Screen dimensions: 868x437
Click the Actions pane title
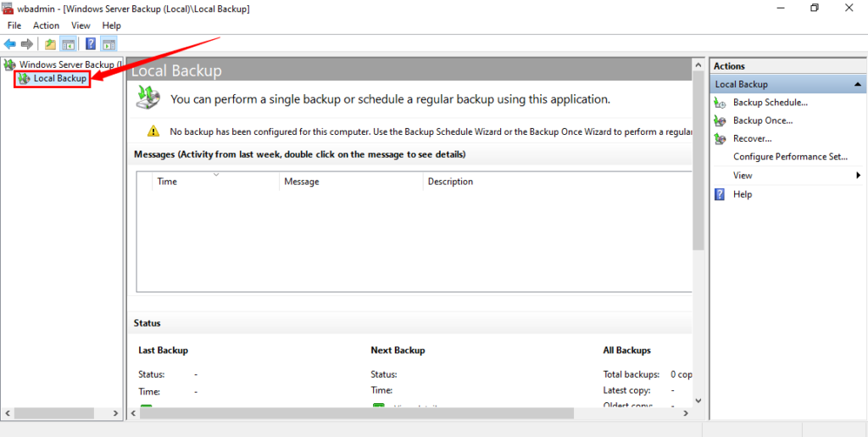pos(729,66)
